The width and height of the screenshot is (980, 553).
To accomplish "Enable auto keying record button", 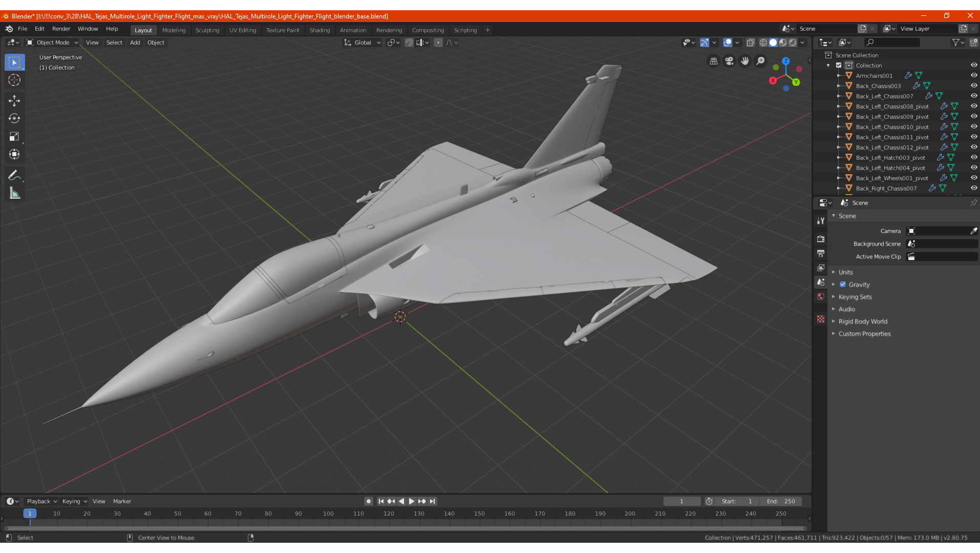I will tap(368, 501).
